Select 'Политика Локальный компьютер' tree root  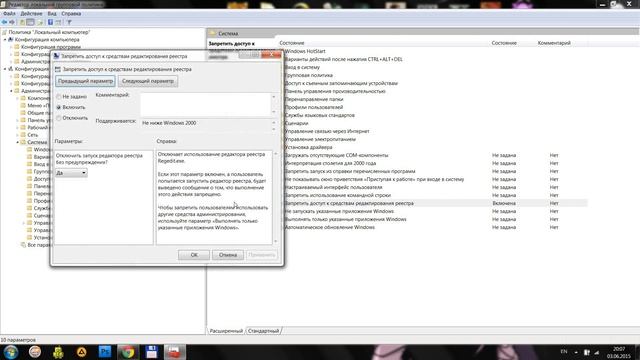(49, 32)
